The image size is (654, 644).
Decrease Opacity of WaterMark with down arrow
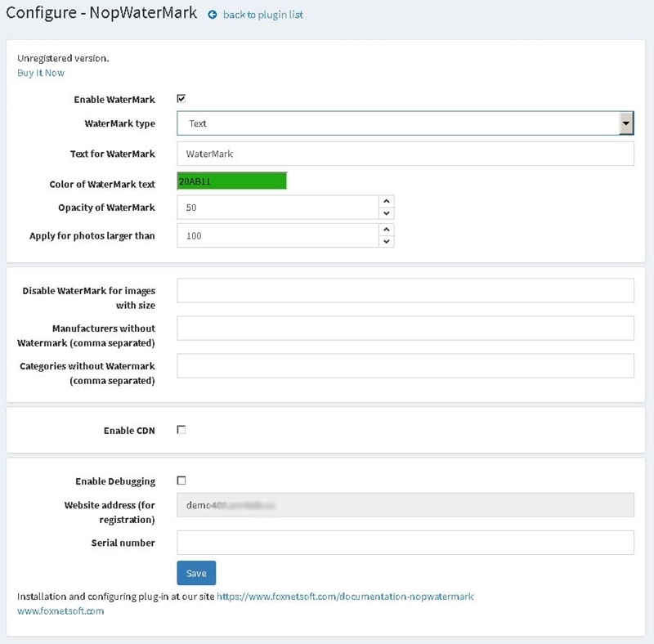click(387, 213)
